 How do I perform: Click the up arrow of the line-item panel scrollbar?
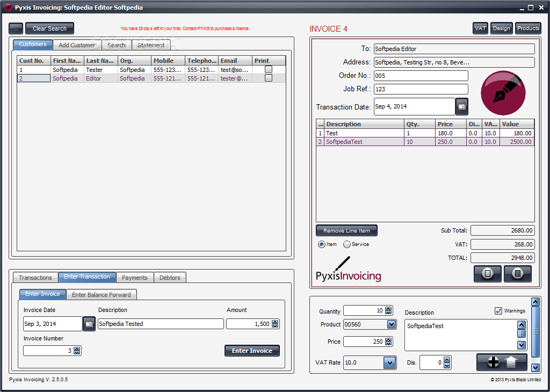click(535, 302)
